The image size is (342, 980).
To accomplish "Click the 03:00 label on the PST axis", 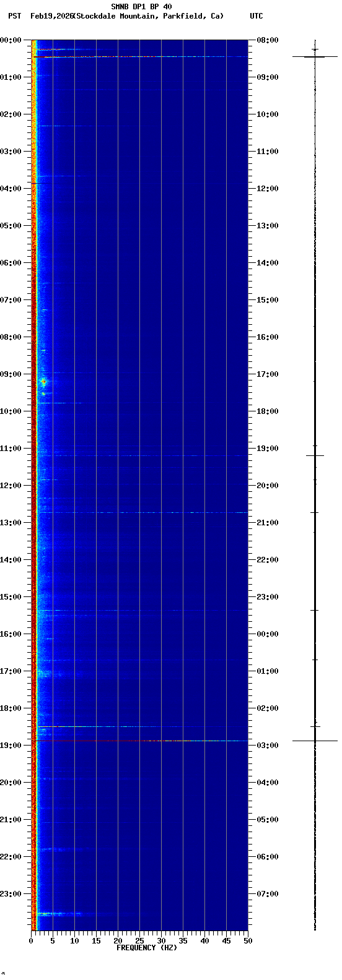I will (11, 152).
